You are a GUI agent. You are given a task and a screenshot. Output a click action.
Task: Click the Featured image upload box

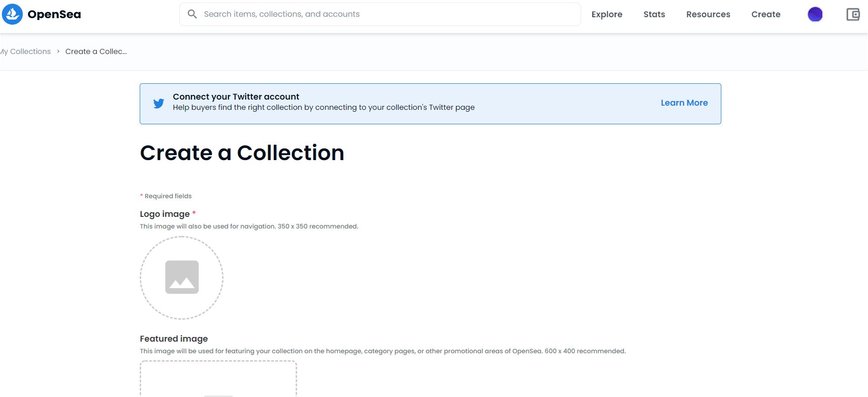pyautogui.click(x=218, y=379)
